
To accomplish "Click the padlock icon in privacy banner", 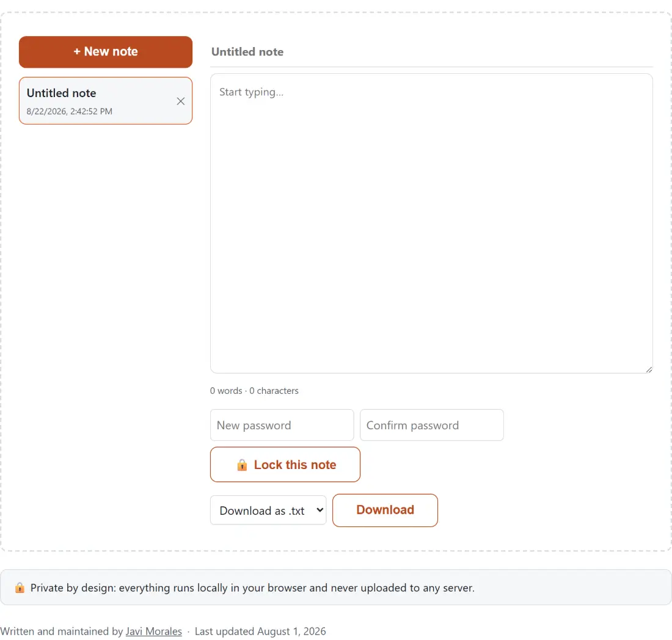I will (x=20, y=587).
